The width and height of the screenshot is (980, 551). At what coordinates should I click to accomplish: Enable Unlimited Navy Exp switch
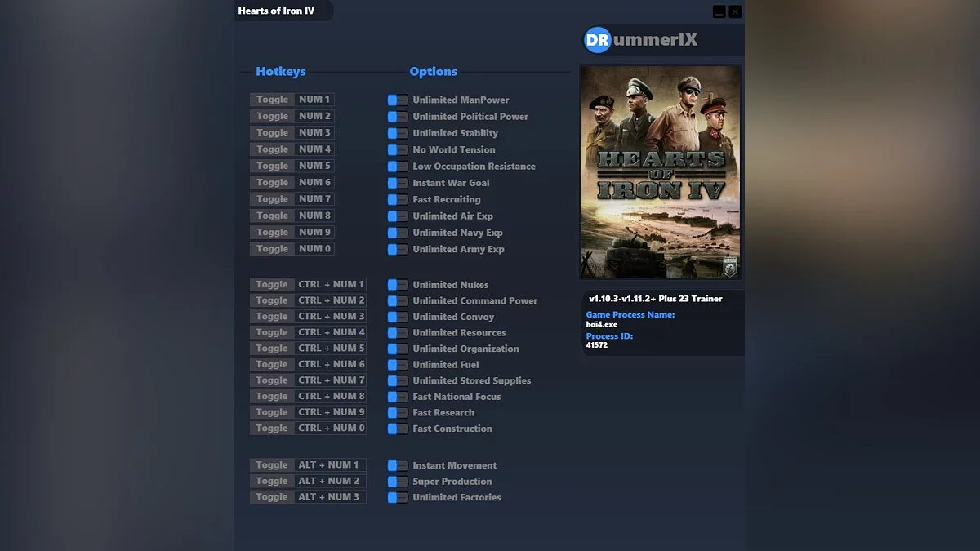398,233
